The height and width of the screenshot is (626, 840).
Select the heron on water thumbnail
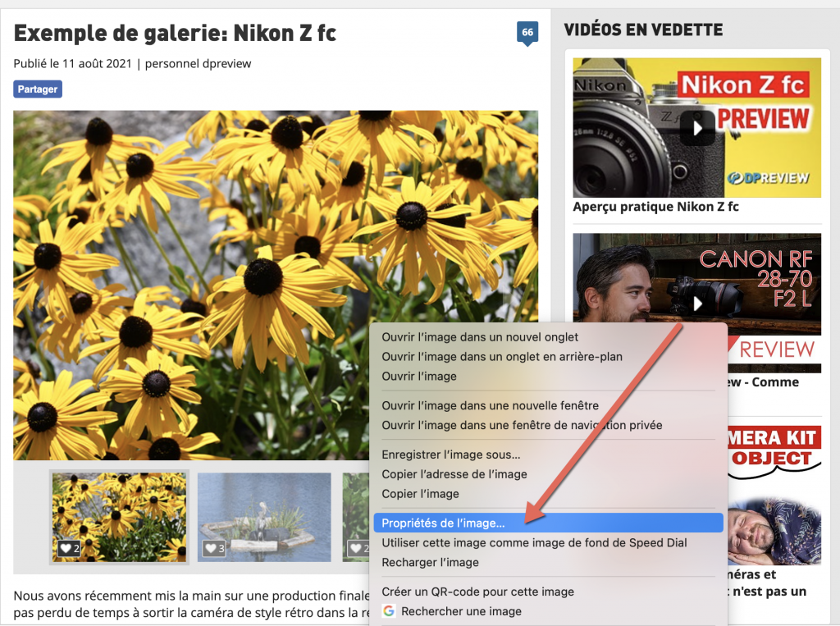point(264,517)
